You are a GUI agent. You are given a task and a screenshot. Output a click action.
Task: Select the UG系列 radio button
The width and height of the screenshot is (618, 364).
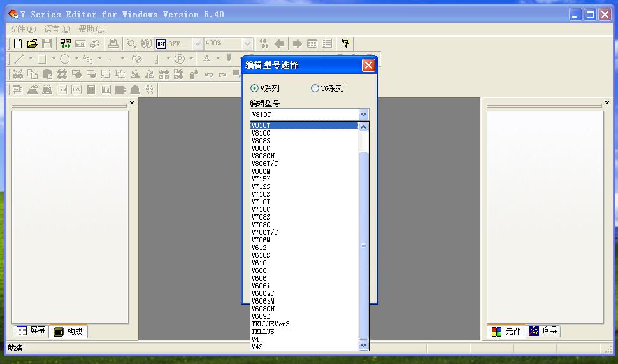tap(315, 88)
